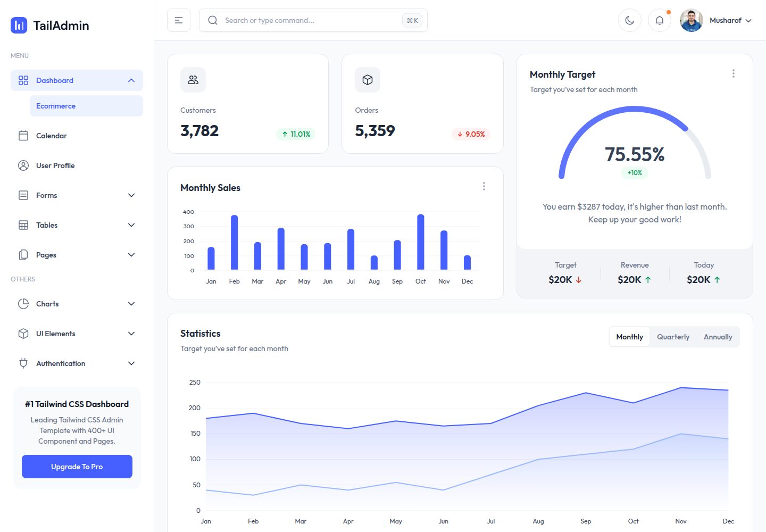766x532 pixels.
Task: Focus the search or type command field
Action: pos(313,20)
